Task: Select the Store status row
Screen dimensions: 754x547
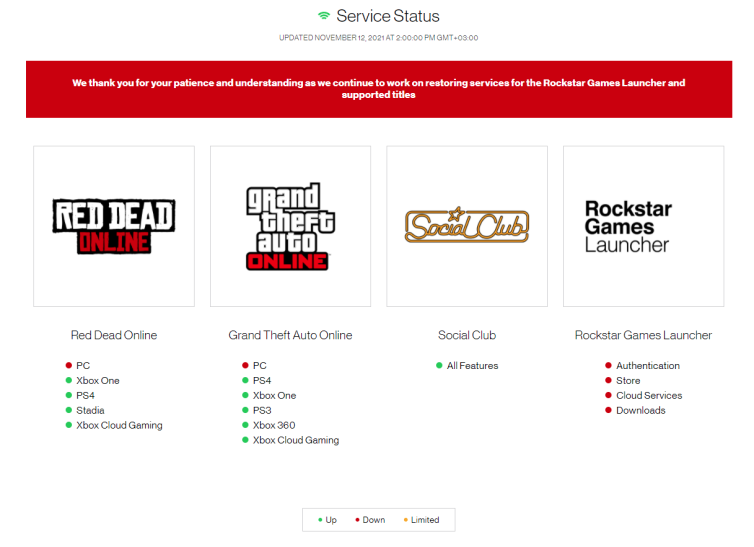Action: [623, 380]
